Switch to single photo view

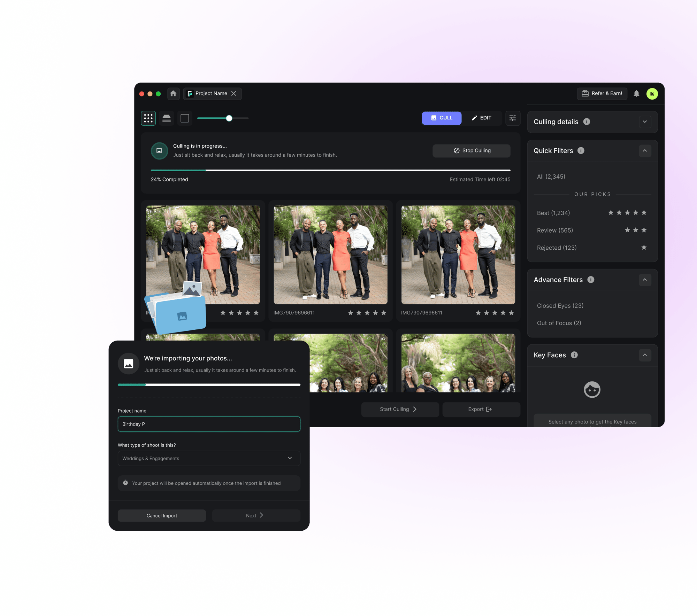pyautogui.click(x=185, y=118)
